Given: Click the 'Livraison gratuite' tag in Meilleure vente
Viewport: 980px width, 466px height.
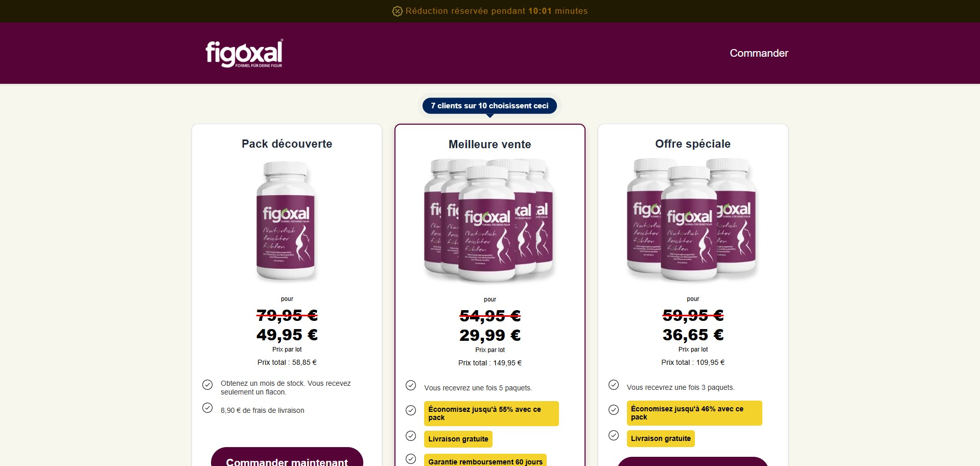Looking at the screenshot, I should pyautogui.click(x=458, y=439).
